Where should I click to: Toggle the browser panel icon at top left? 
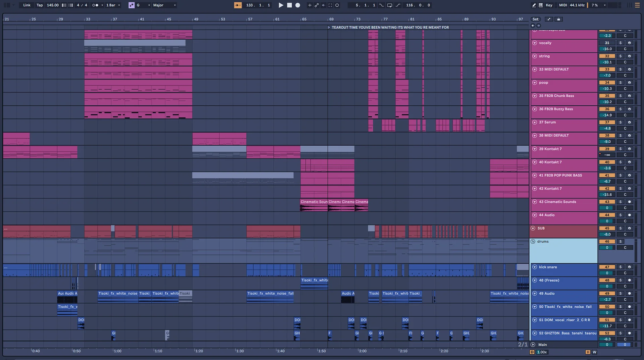click(x=6, y=5)
